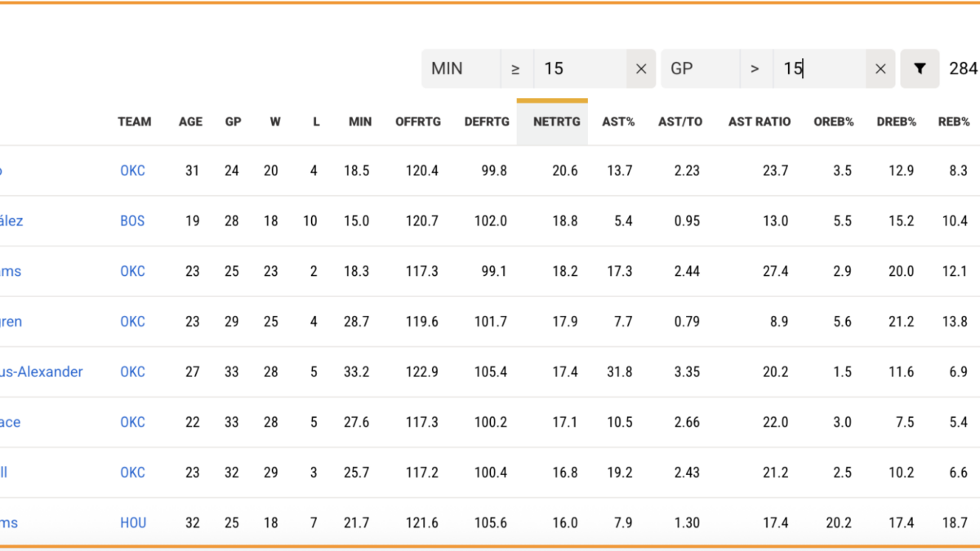Click the GP filter value field

819,69
